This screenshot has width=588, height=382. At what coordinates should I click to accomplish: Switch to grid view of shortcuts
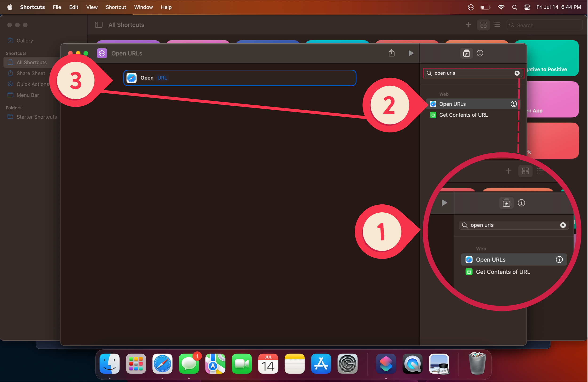[483, 25]
